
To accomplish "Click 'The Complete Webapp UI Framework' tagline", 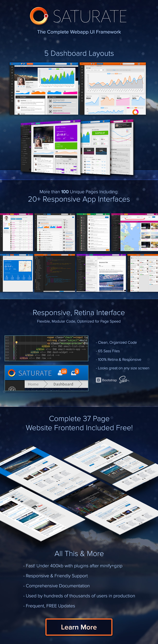I will click(79, 32).
